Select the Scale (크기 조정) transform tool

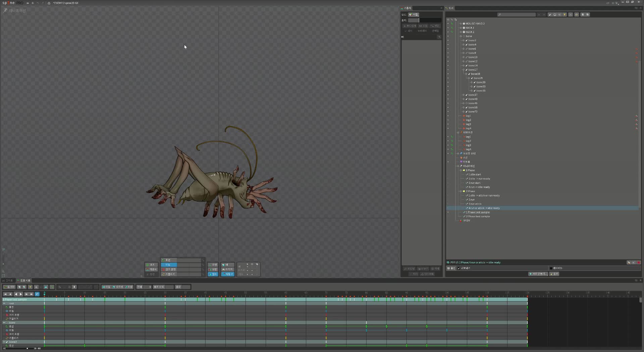tap(170, 269)
